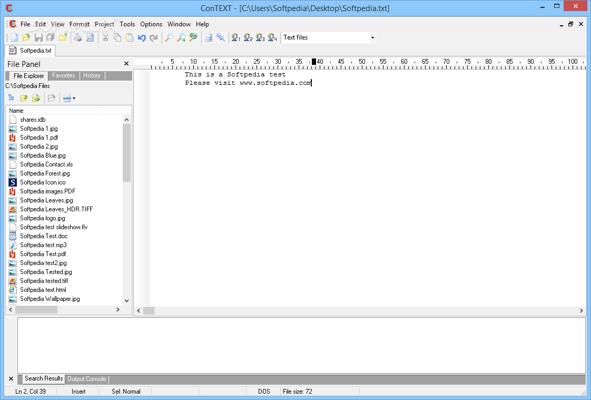The height and width of the screenshot is (400, 591).
Task: Click the go up one folder icon
Action: pyautogui.click(x=24, y=98)
